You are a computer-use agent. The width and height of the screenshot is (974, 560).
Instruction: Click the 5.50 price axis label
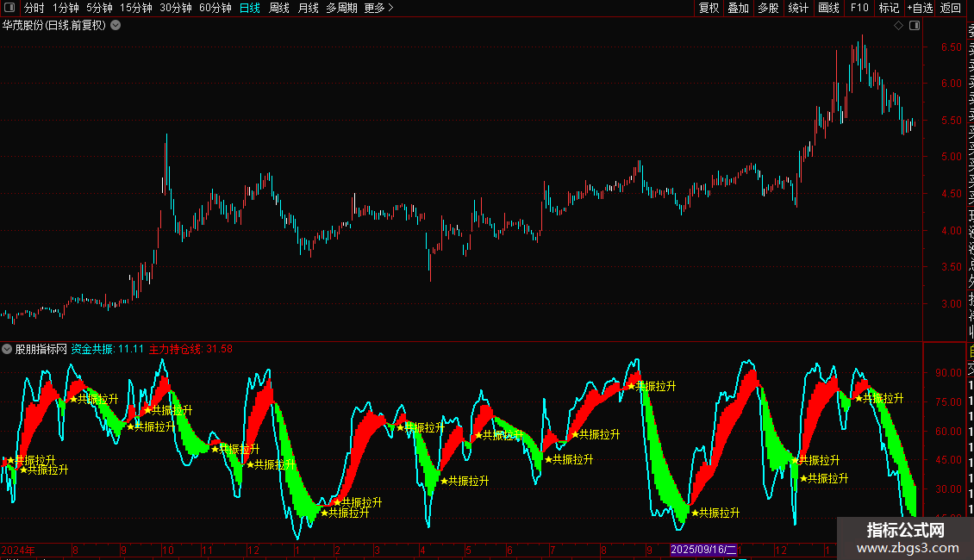click(x=951, y=121)
